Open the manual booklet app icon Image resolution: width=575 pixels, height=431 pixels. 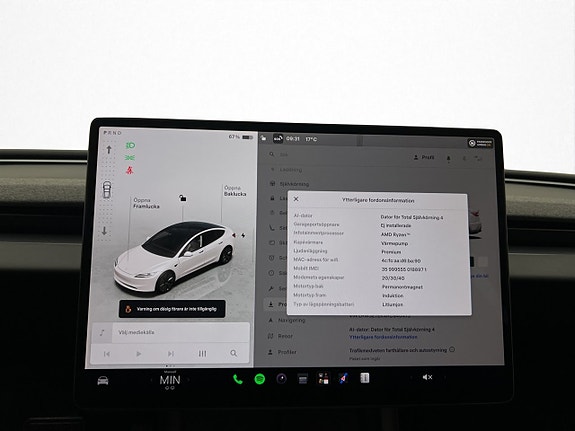tap(365, 378)
